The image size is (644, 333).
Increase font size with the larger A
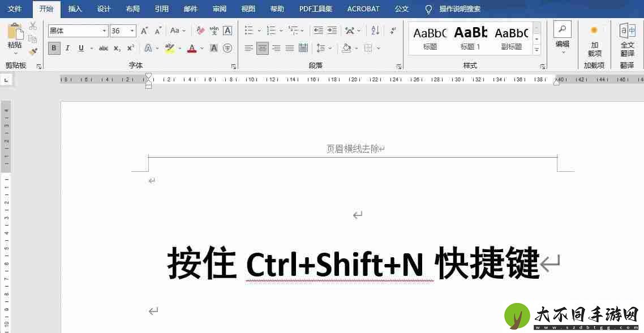[x=144, y=31]
